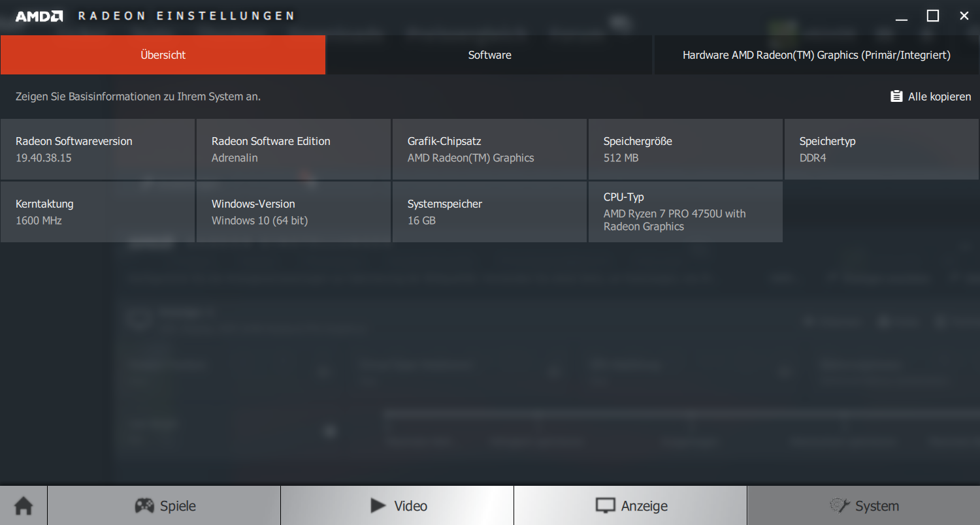Image resolution: width=980 pixels, height=525 pixels.
Task: Open the Hardware AMD Radeon(TM) Graphics tab
Action: 817,55
